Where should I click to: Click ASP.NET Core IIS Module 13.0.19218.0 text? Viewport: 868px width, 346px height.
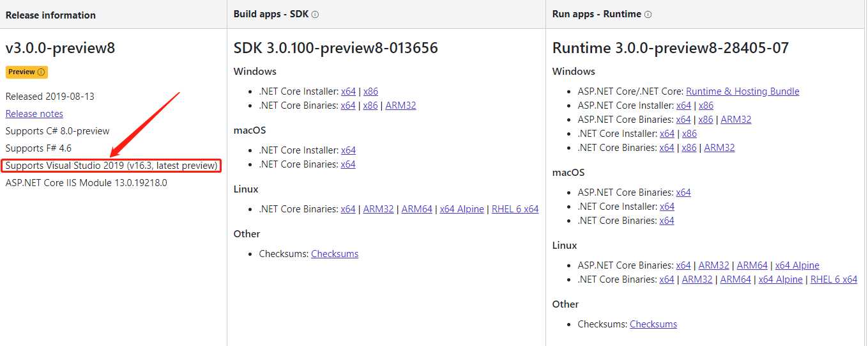(86, 183)
